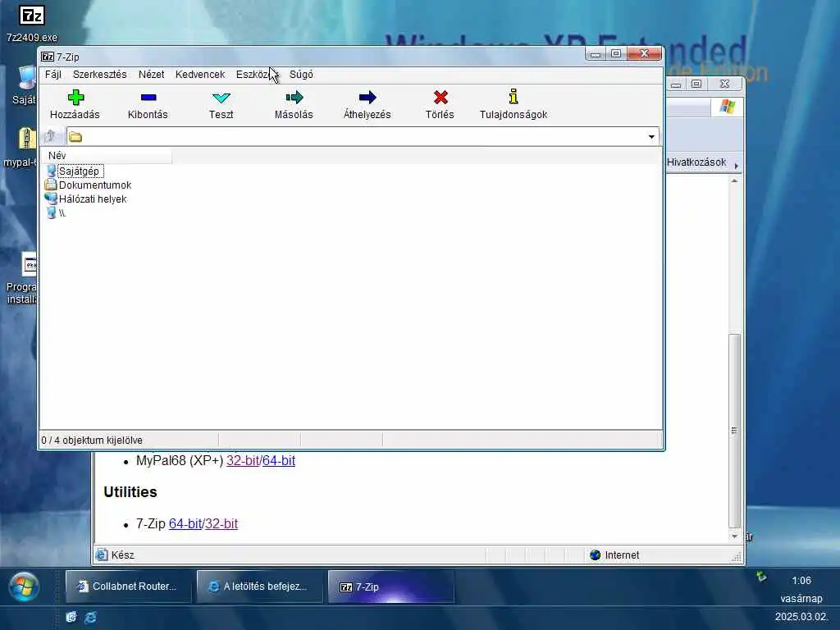
Task: Click the browser scrollbar down arrow
Action: (x=734, y=536)
